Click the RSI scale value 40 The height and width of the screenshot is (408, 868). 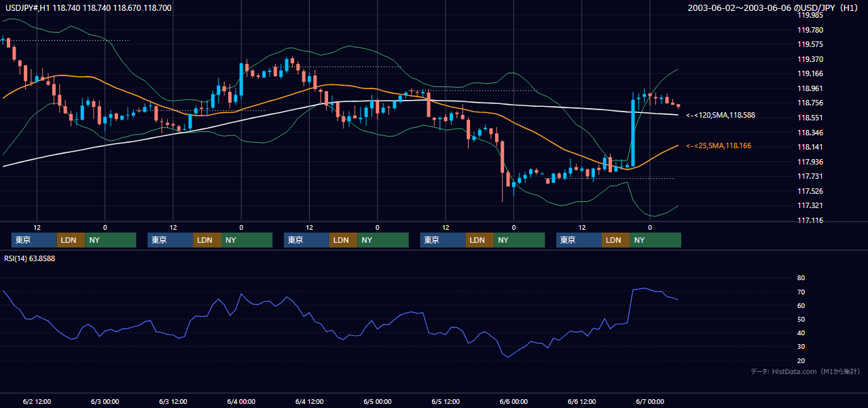click(x=801, y=333)
